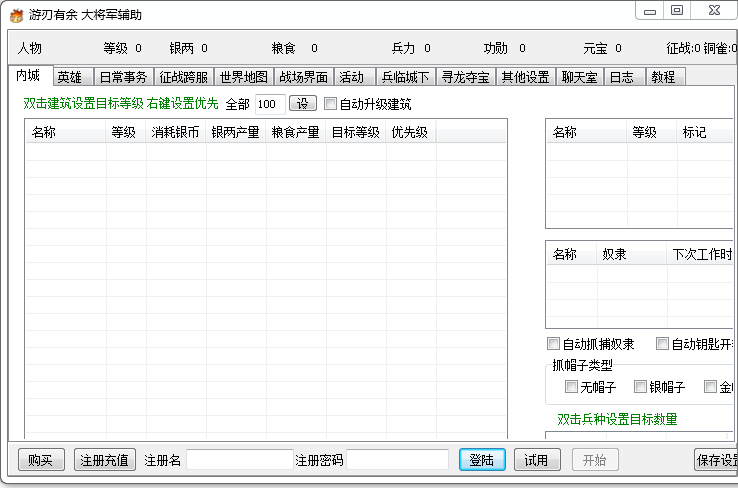The height and width of the screenshot is (488, 738).
Task: Switch to the 活动 tab
Action: (355, 77)
